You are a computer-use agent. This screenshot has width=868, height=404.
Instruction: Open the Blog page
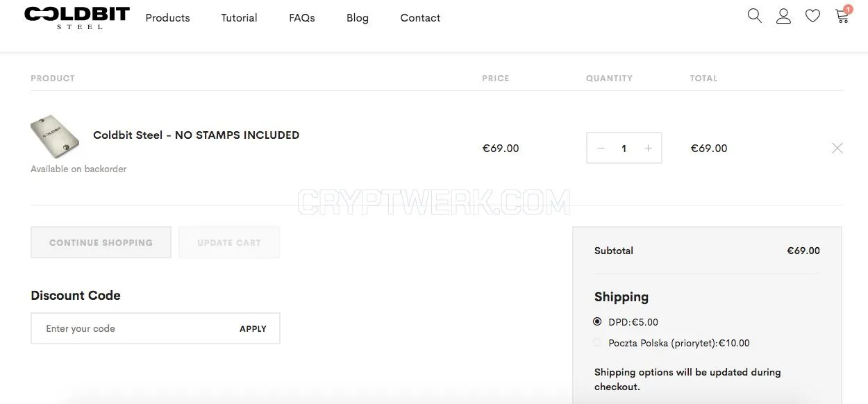pos(358,18)
